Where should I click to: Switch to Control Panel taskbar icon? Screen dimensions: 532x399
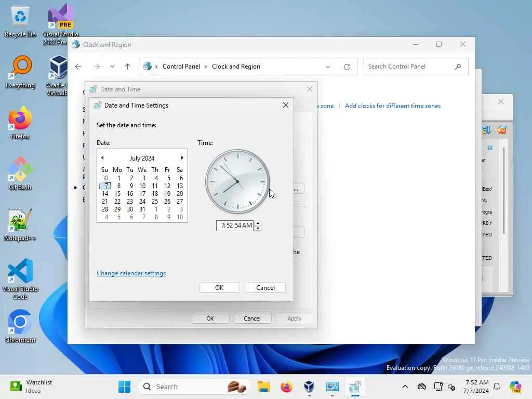332,387
